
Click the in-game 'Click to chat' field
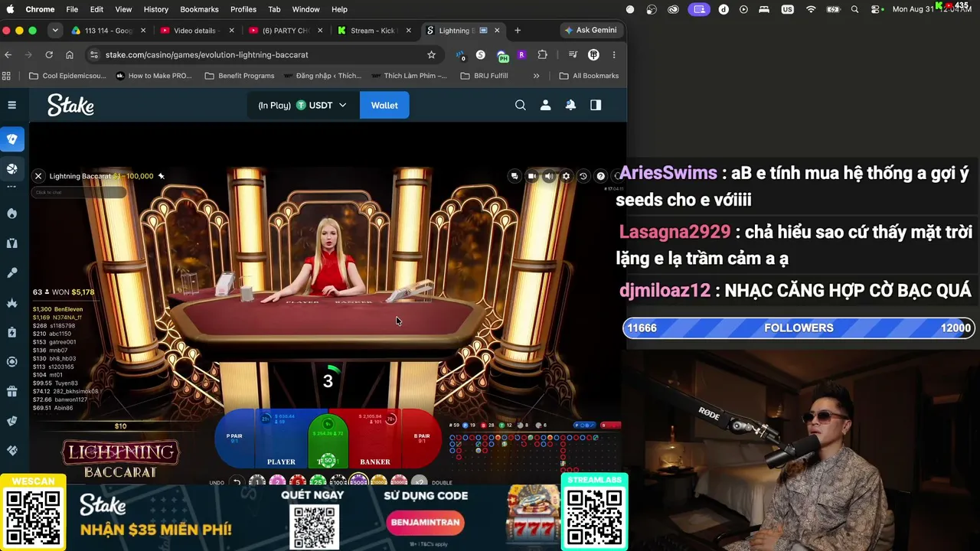point(78,192)
